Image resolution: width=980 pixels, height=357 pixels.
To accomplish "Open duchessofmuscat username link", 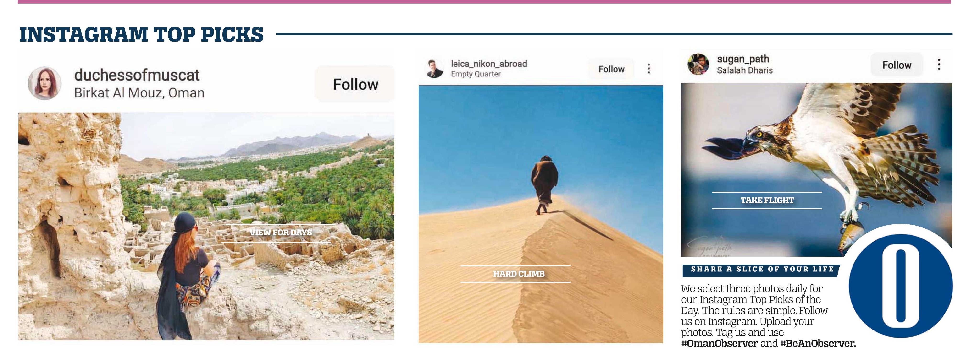I will tap(137, 75).
